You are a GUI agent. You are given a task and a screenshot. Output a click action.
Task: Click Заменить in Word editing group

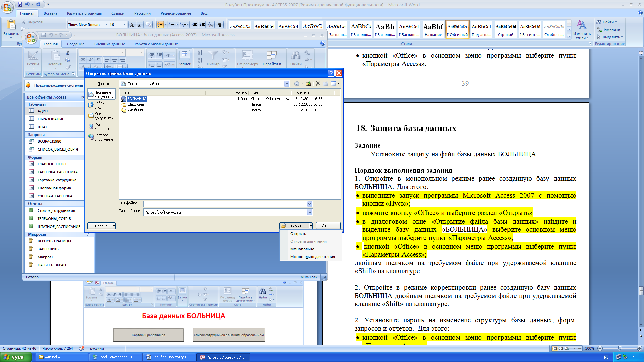tap(608, 29)
